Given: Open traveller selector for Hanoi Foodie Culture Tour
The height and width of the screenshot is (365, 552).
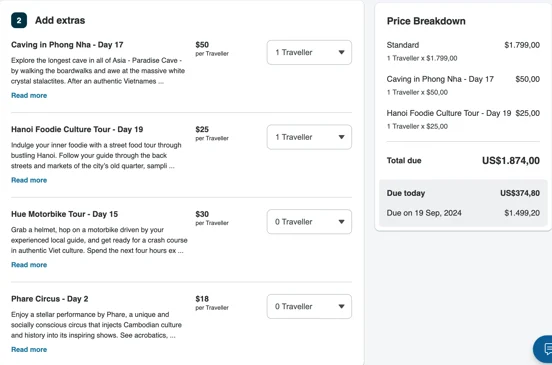Looking at the screenshot, I should click(x=309, y=137).
